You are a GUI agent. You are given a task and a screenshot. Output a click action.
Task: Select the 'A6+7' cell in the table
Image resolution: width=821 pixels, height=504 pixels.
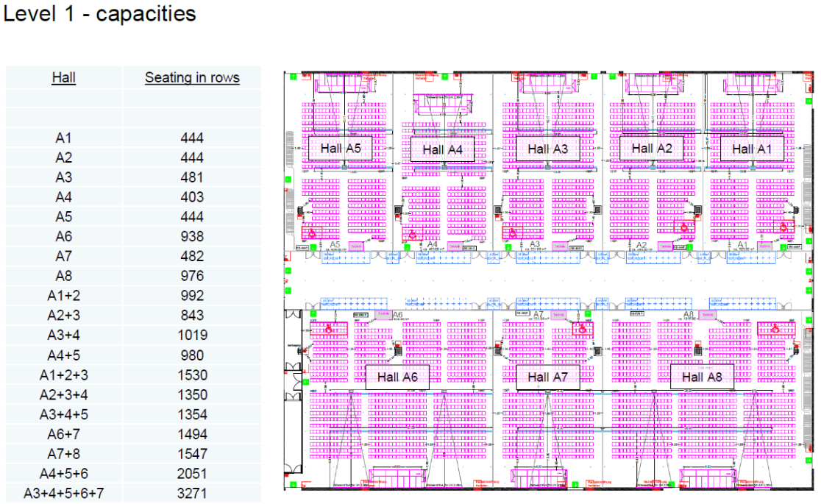click(x=64, y=434)
